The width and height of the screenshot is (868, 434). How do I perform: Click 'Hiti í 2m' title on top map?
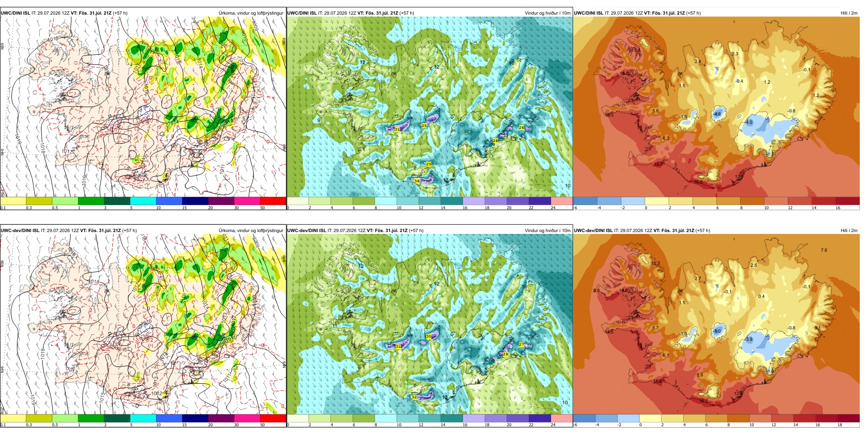849,13
